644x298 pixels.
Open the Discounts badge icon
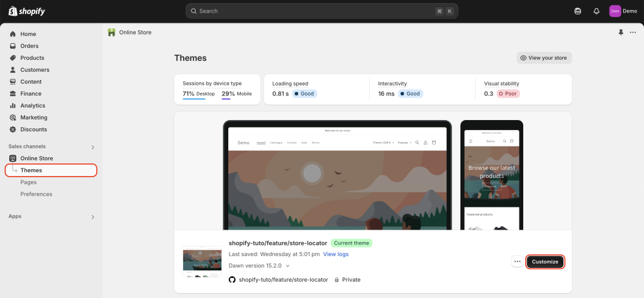click(13, 130)
